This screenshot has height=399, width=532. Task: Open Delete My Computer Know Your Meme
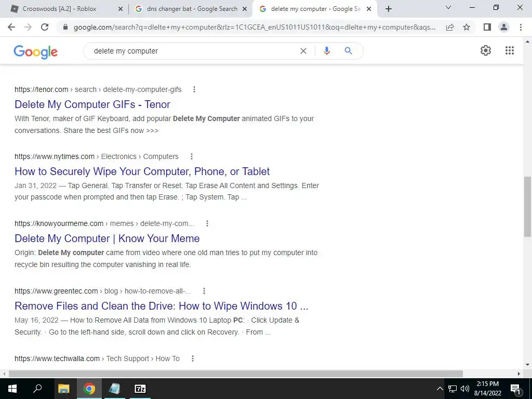tap(107, 238)
